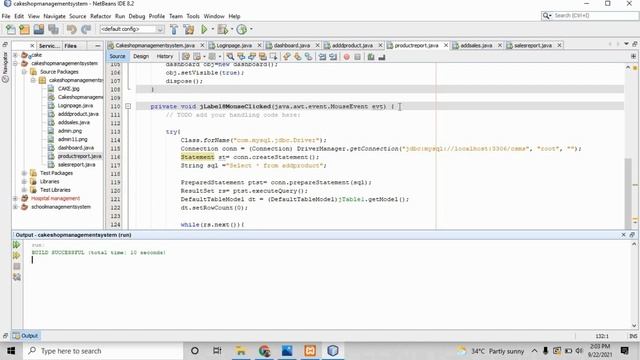This screenshot has height=360, width=640.
Task: Open the File menu
Action: click(6, 16)
